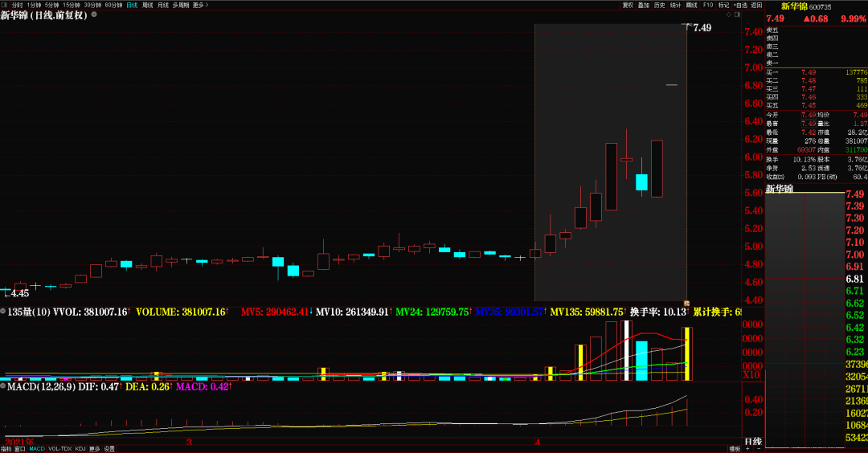Image resolution: width=868 pixels, height=453 pixels.
Task: Click the 买五 bid row
Action: [x=817, y=106]
